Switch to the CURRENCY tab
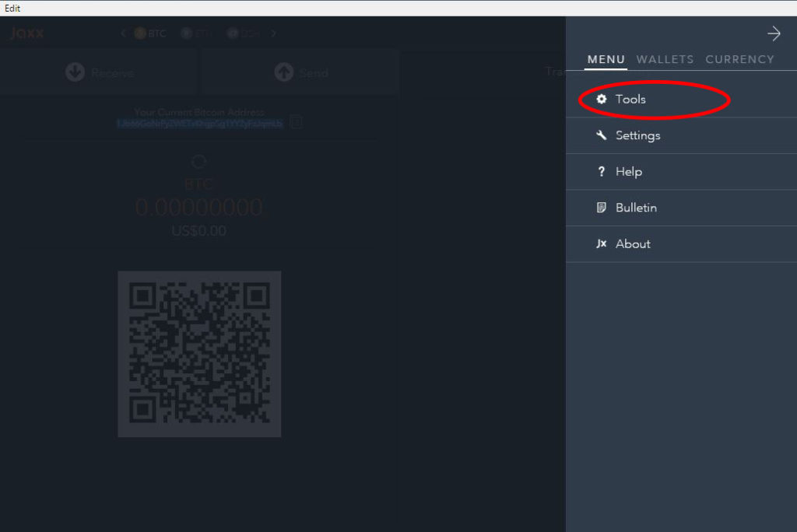Viewport: 797px width, 532px height. pyautogui.click(x=739, y=59)
